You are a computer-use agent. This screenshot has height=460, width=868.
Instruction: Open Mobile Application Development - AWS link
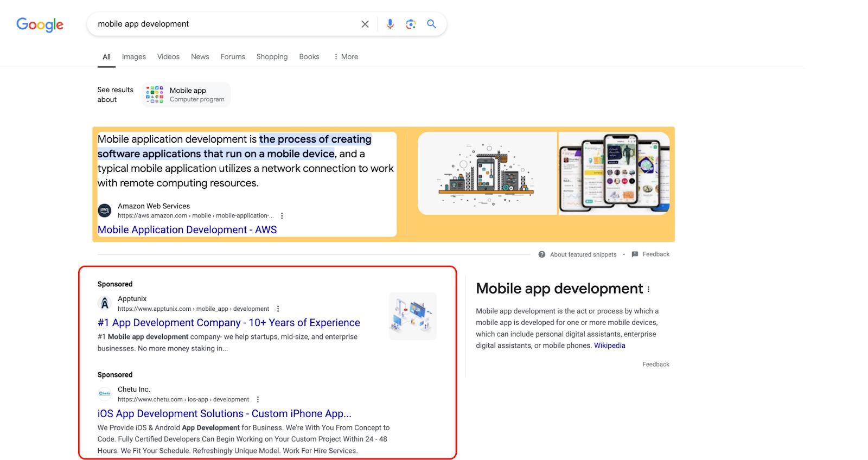coord(187,230)
